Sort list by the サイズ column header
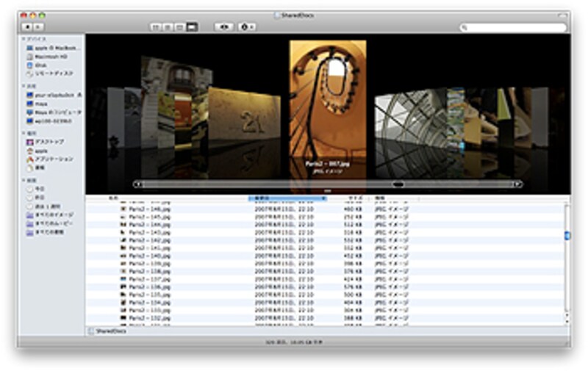 pos(354,198)
